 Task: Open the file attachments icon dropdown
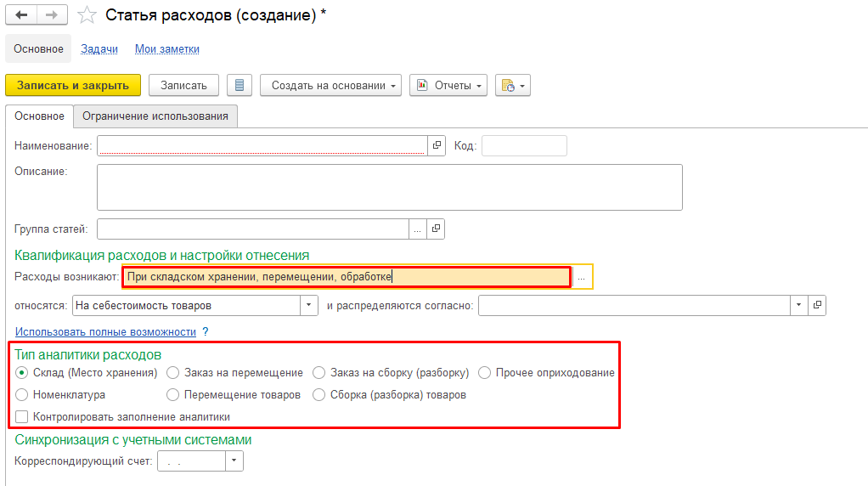pyautogui.click(x=512, y=85)
